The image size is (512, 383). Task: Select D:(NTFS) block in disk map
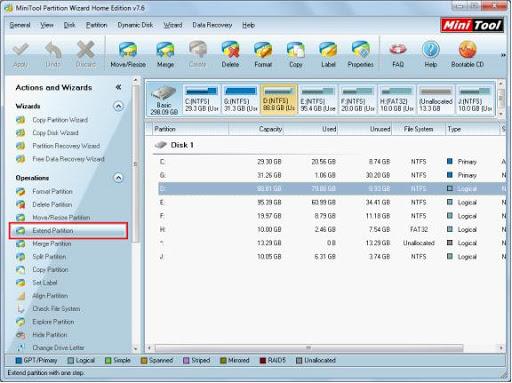coord(279,100)
